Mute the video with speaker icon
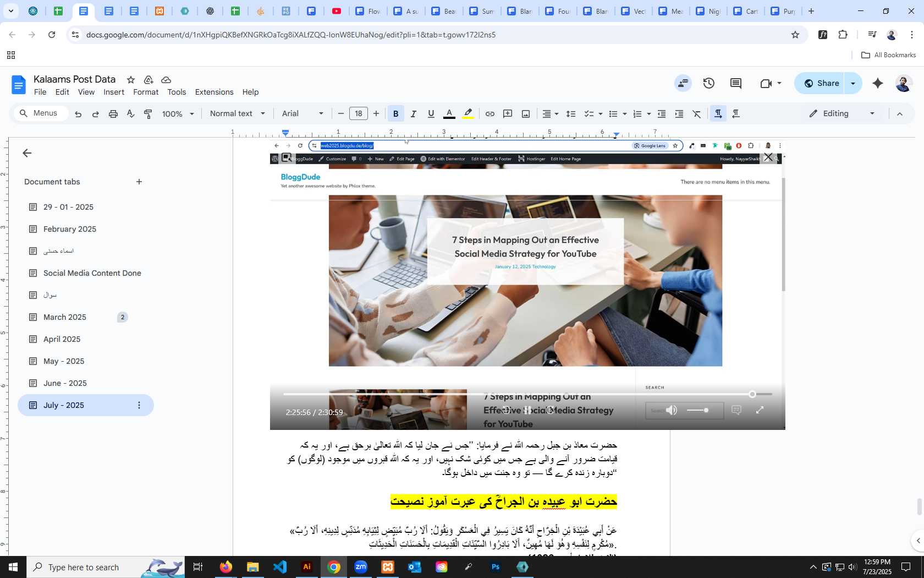Screen dimensions: 924x578 tap(672, 410)
